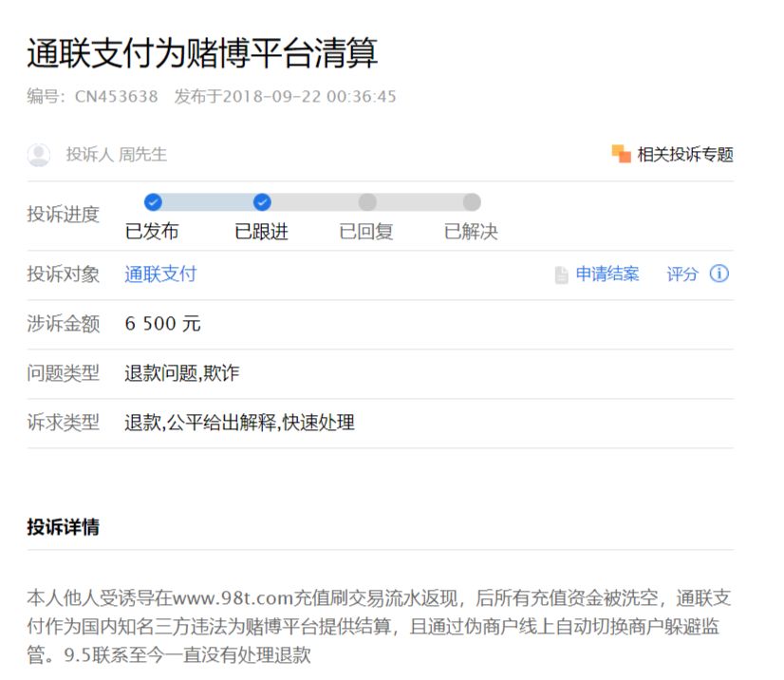Click the issue type 退款问题,欺诈
This screenshot has width=784, height=680.
pos(182,373)
